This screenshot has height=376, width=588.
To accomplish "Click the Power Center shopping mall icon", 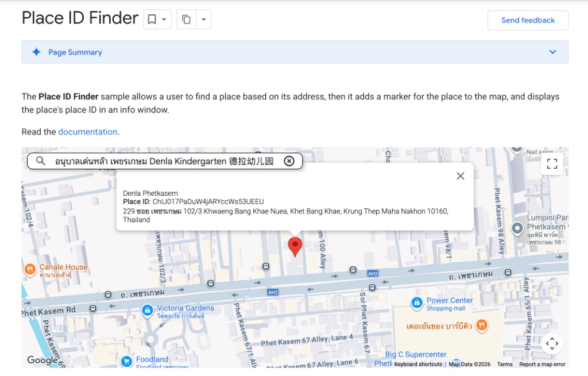I will coord(417,303).
